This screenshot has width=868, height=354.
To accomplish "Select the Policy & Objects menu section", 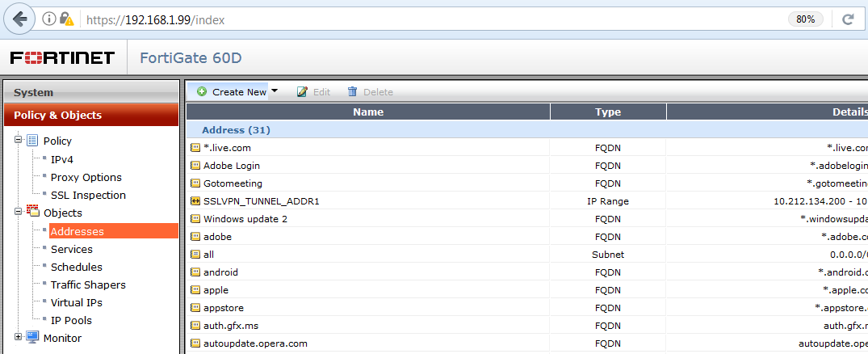I will [x=91, y=116].
